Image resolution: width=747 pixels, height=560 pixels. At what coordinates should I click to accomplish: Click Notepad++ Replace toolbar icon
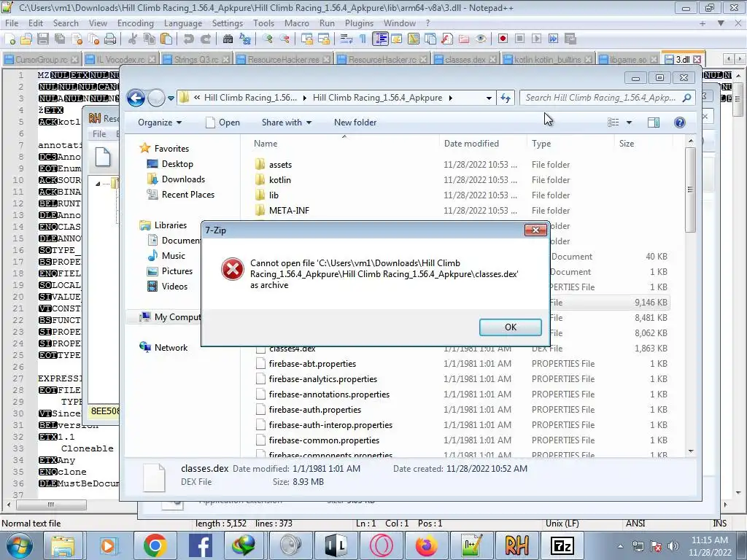coord(245,39)
